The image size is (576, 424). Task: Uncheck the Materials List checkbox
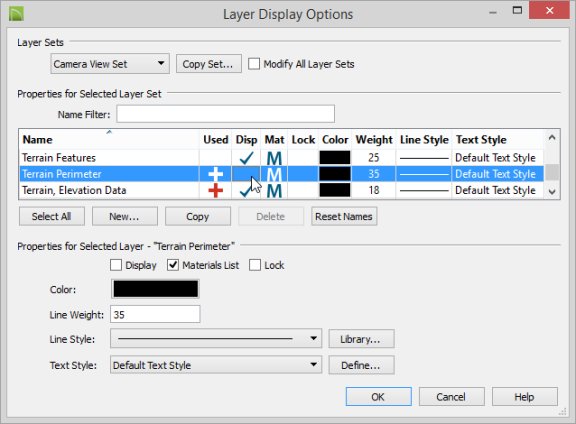(173, 265)
